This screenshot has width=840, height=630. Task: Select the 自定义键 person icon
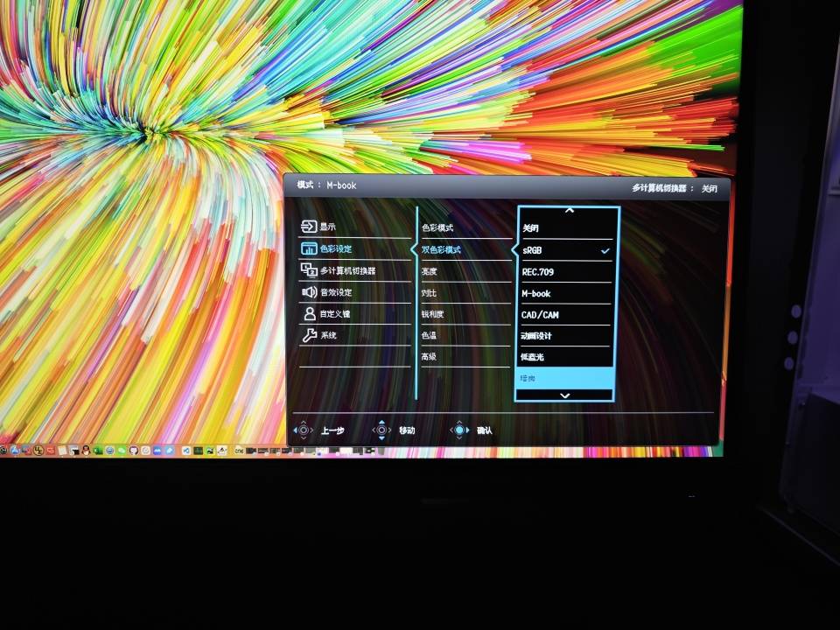[309, 313]
